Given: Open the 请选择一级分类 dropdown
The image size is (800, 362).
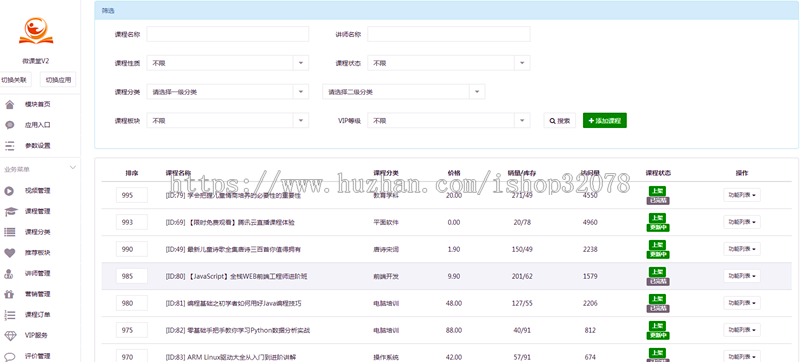Looking at the screenshot, I should 228,92.
